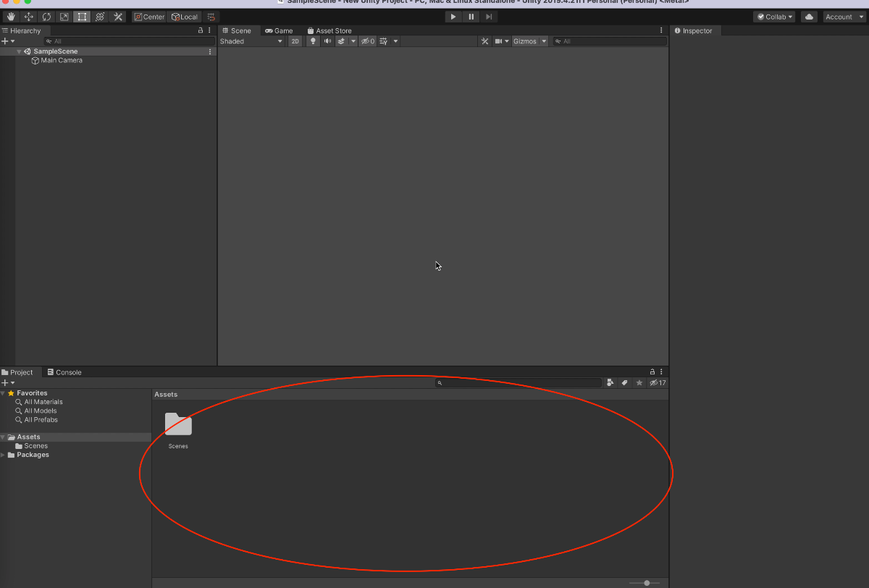Open the Gizmos dropdown arrow

tap(544, 41)
